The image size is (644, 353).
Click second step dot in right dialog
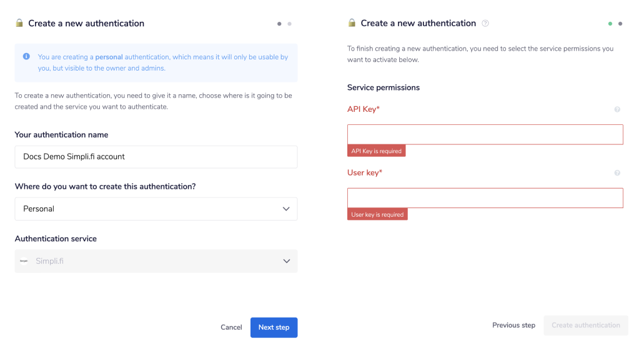pyautogui.click(x=620, y=24)
